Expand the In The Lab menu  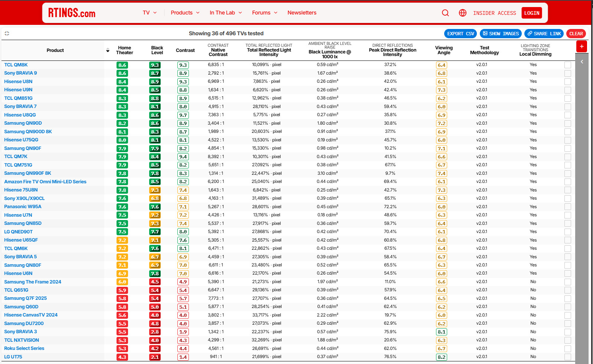click(x=226, y=13)
